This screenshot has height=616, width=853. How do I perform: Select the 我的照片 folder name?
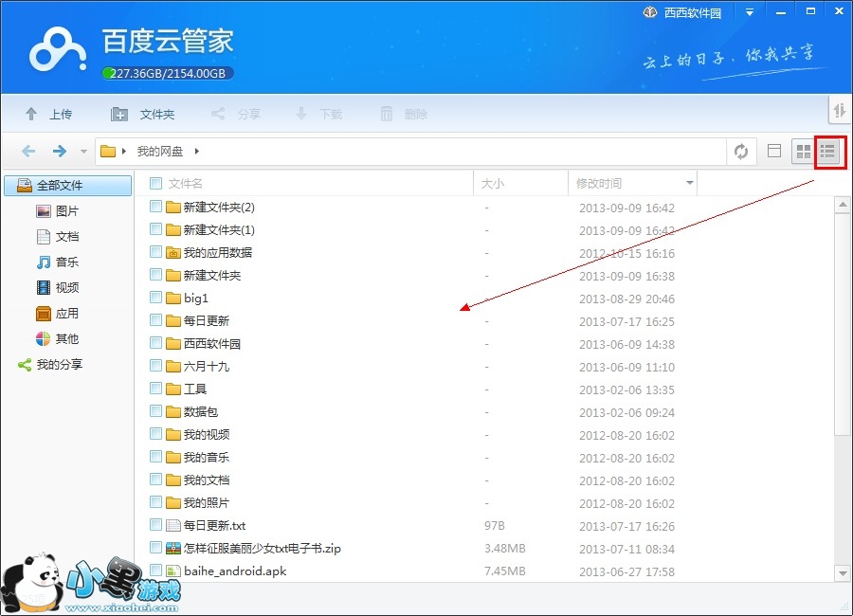pos(207,503)
